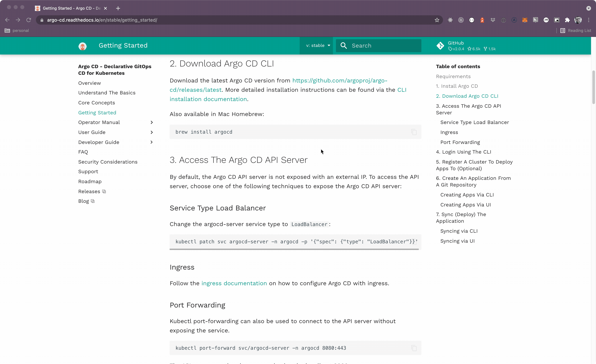The height and width of the screenshot is (364, 596).
Task: Click the Argo CD Declarative GitOps sidebar title
Action: tap(115, 70)
